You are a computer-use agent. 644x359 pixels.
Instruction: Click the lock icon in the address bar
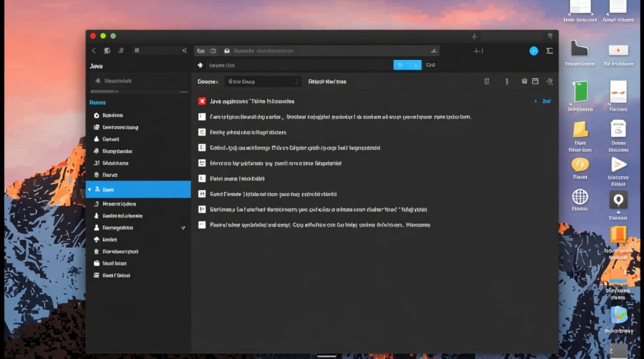[227, 51]
